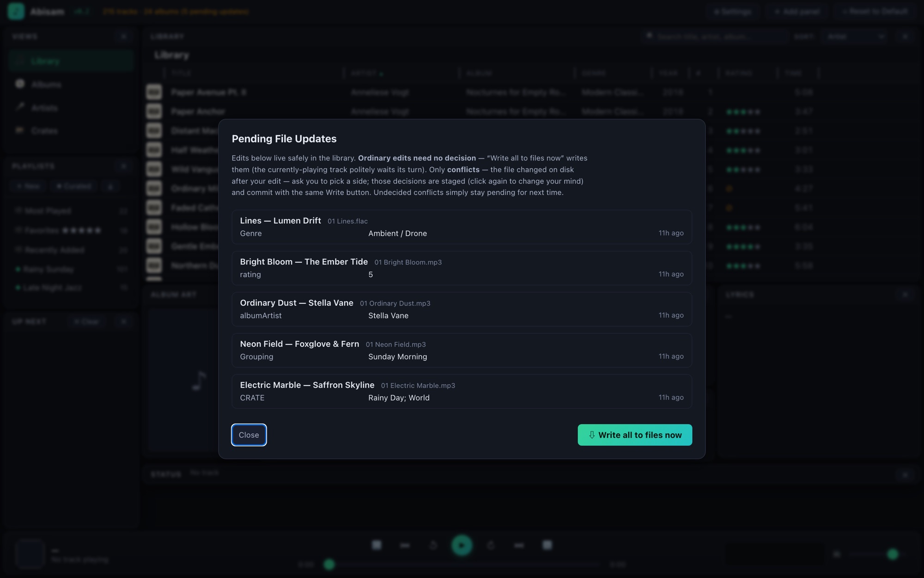Click the Rainy Day; World crate value

[399, 398]
